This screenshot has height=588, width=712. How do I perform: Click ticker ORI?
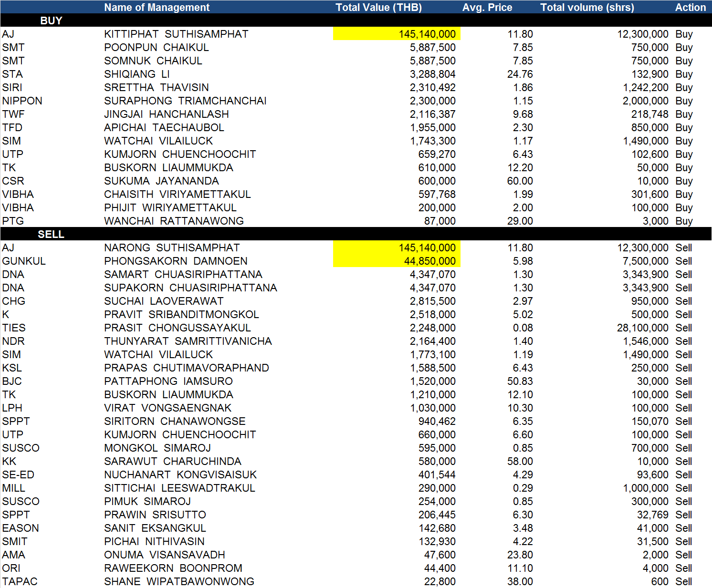11,568
